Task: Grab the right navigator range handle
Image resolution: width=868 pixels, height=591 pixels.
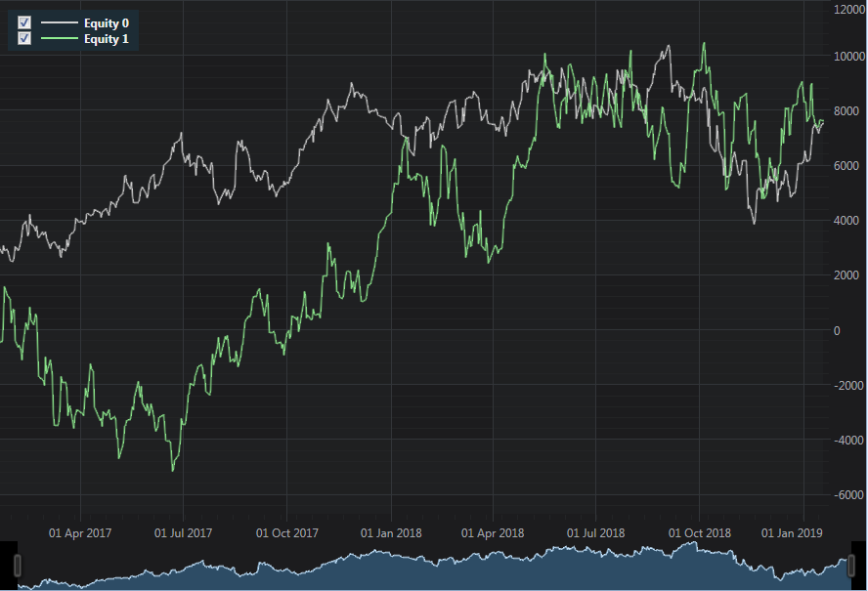Action: 851,566
